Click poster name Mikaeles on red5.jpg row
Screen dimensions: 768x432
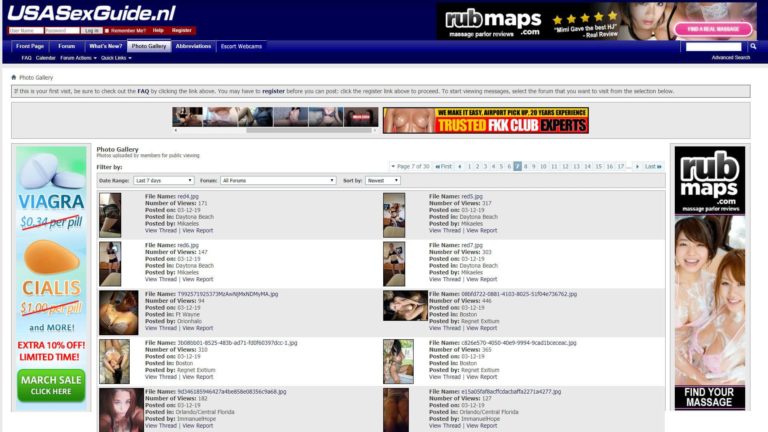(x=472, y=223)
